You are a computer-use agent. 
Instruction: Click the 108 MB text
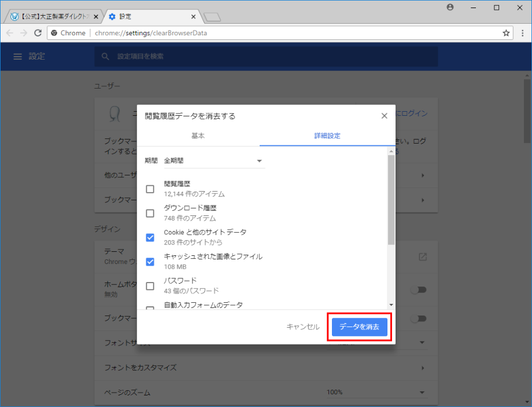[x=175, y=267]
